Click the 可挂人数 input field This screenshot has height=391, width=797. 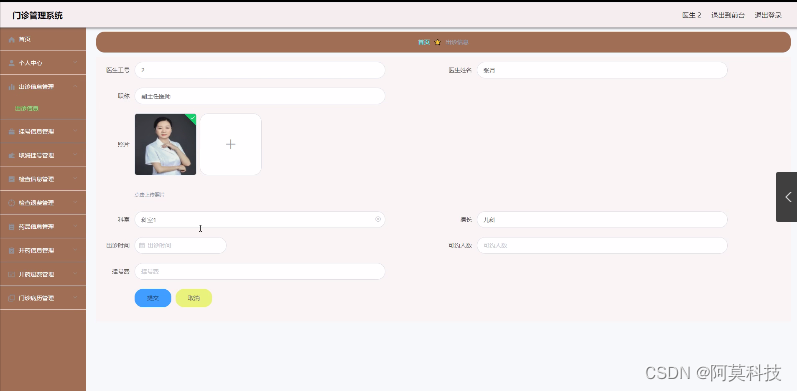[x=602, y=246]
